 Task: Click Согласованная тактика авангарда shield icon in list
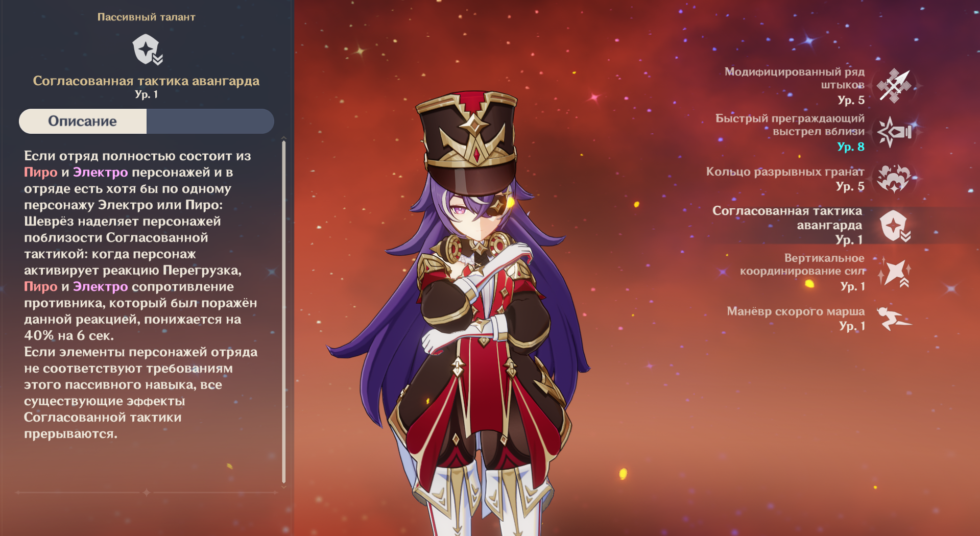point(895,226)
